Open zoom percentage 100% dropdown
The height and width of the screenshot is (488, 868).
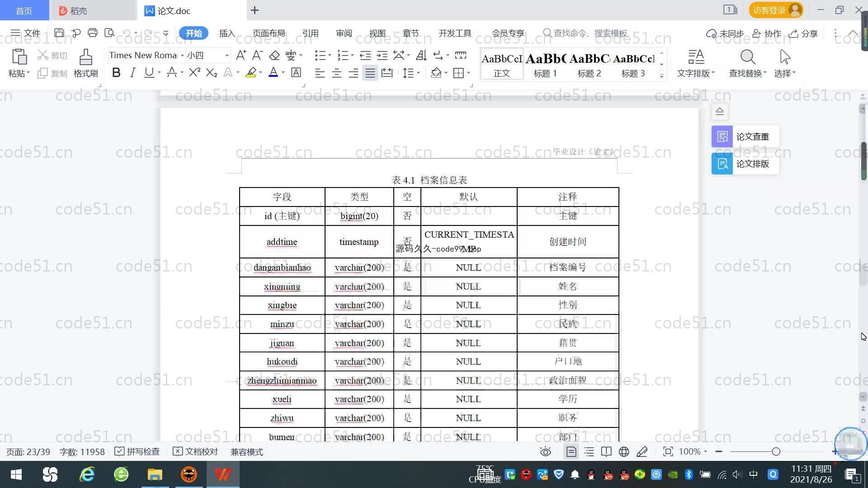tap(693, 452)
